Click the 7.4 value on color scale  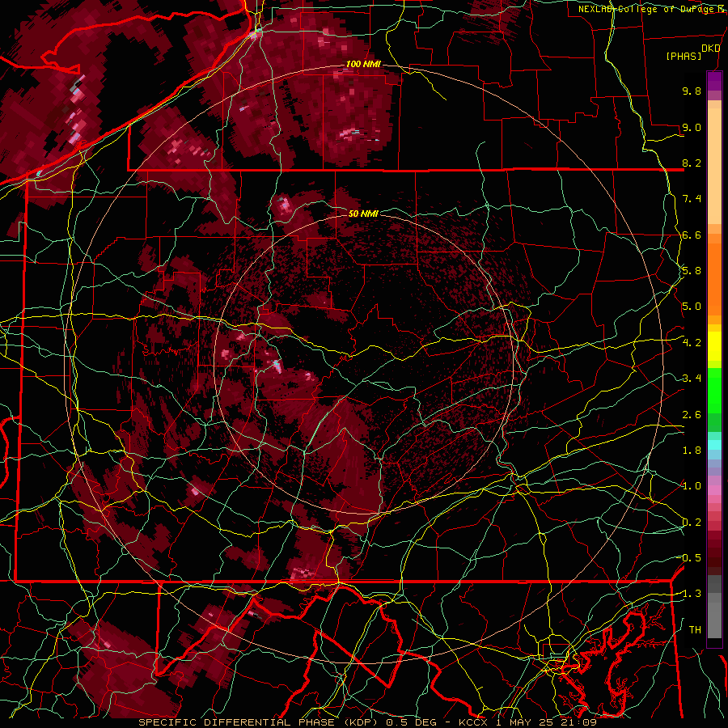692,199
